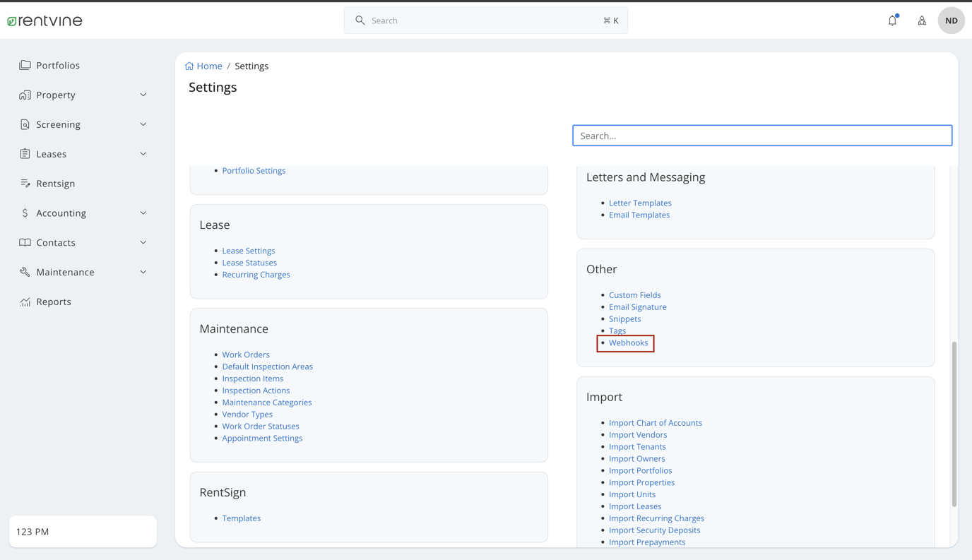The image size is (972, 560).
Task: Open Lease Statuses settings
Action: [x=249, y=262]
